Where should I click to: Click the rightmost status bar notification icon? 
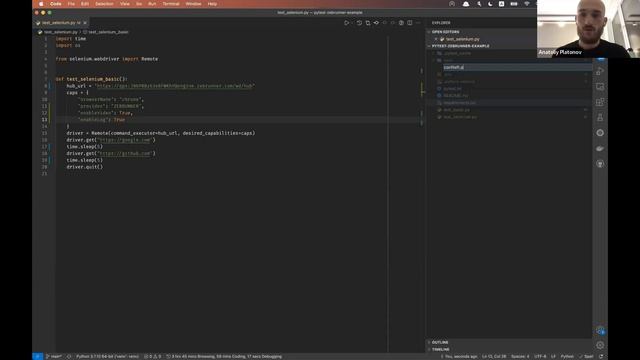(x=601, y=356)
